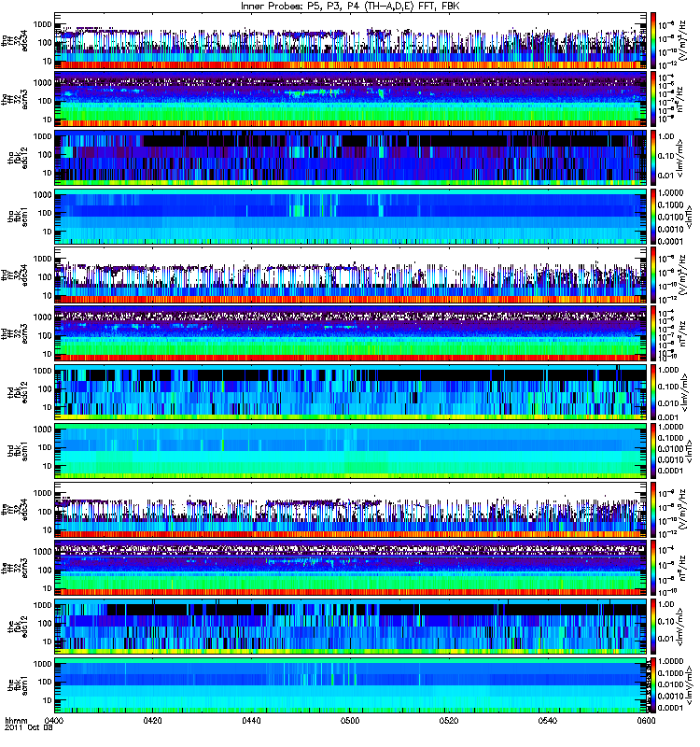Click the color bar beside the fbk edc12 panel
700x747 pixels.
pyautogui.click(x=653, y=627)
